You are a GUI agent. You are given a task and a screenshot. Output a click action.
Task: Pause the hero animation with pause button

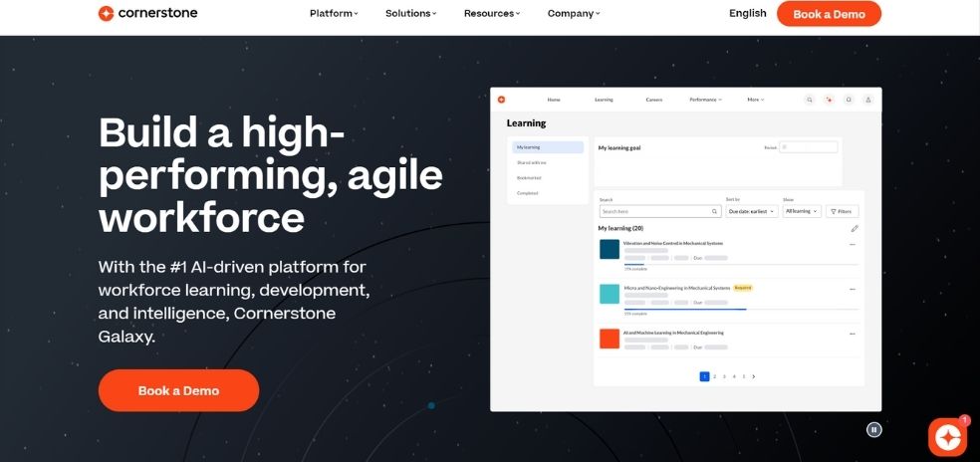[873, 429]
